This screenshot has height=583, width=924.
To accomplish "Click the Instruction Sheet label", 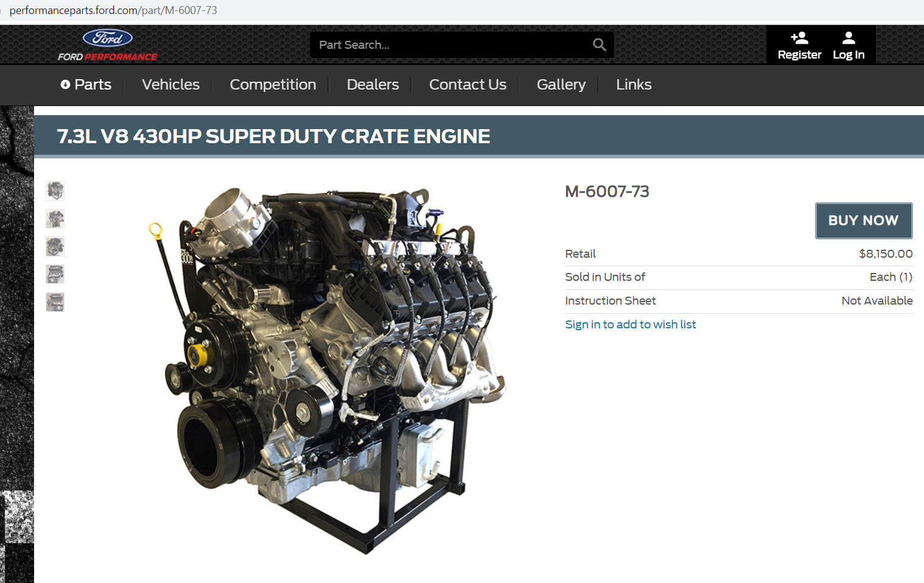I will (611, 301).
